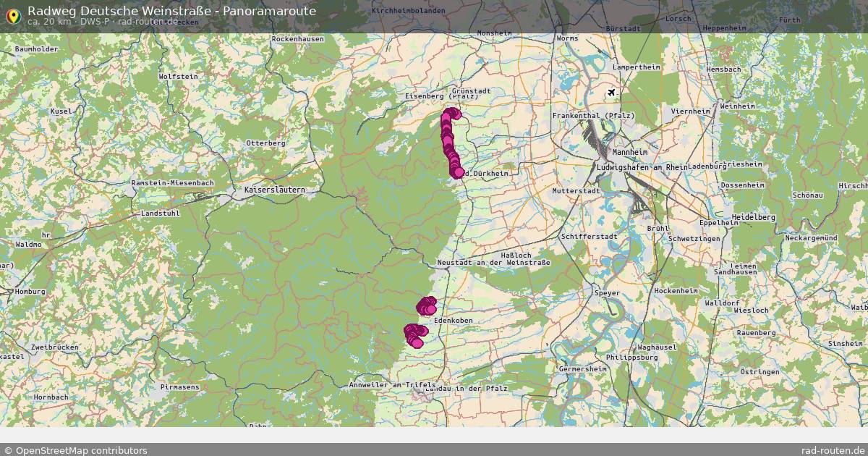Image resolution: width=868 pixels, height=456 pixels.
Task: Click the Mannheim city label
Action: [x=629, y=153]
